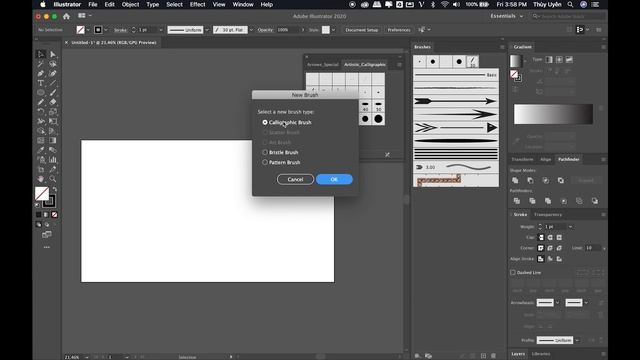Choose the Round Join corner icon

(x=550, y=248)
